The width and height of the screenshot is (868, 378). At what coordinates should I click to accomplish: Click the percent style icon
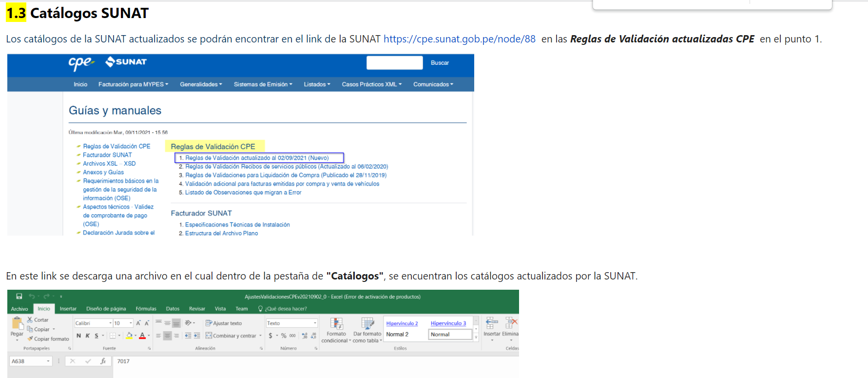tap(284, 336)
